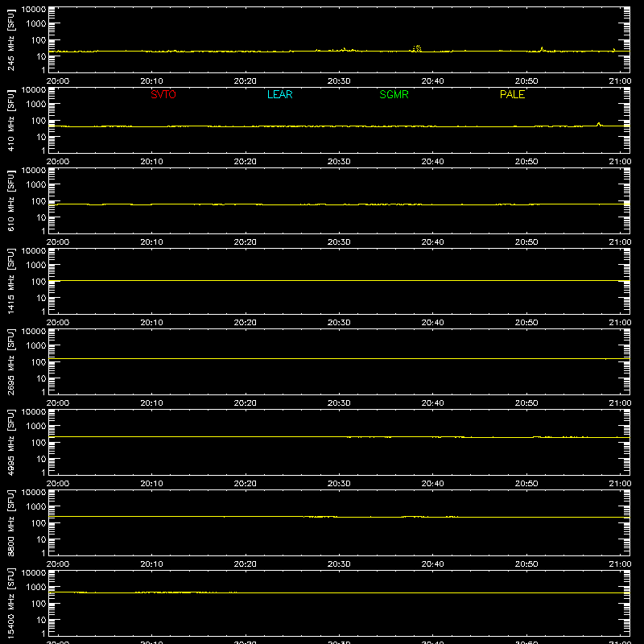The width and height of the screenshot is (644, 644).
Task: Click the 20:10 label under 245 MHz plot
Action: (x=151, y=81)
